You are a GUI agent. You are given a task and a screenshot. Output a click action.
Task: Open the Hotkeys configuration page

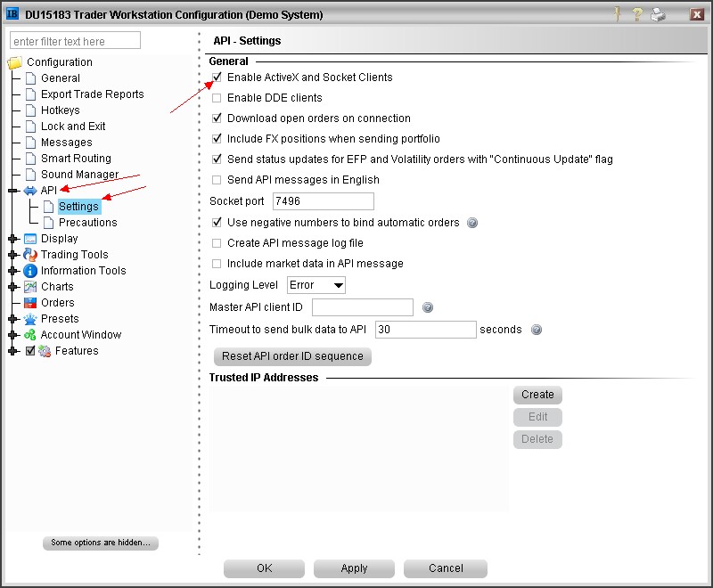(60, 110)
